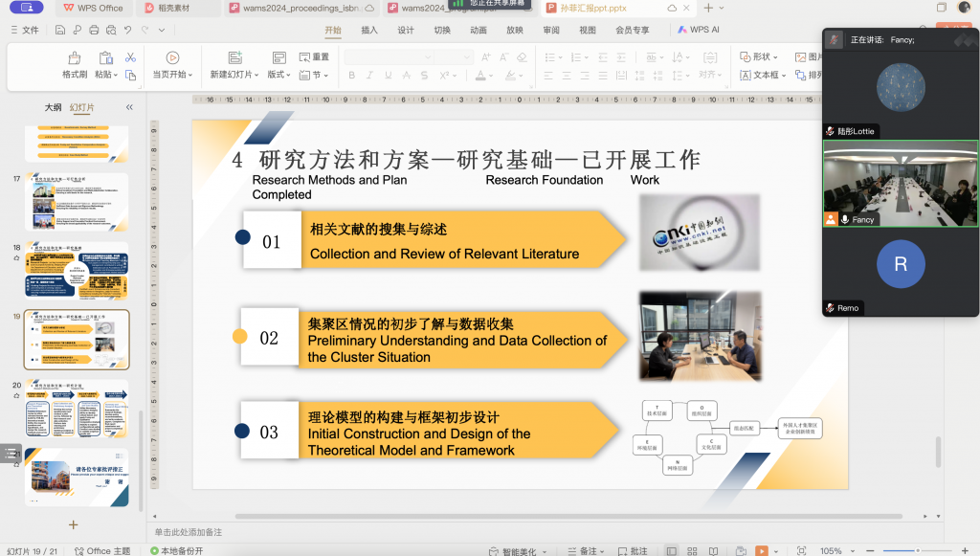Viewport: 980px width, 556px height.
Task: Switch to Outline (大纲) panel view
Action: click(53, 107)
